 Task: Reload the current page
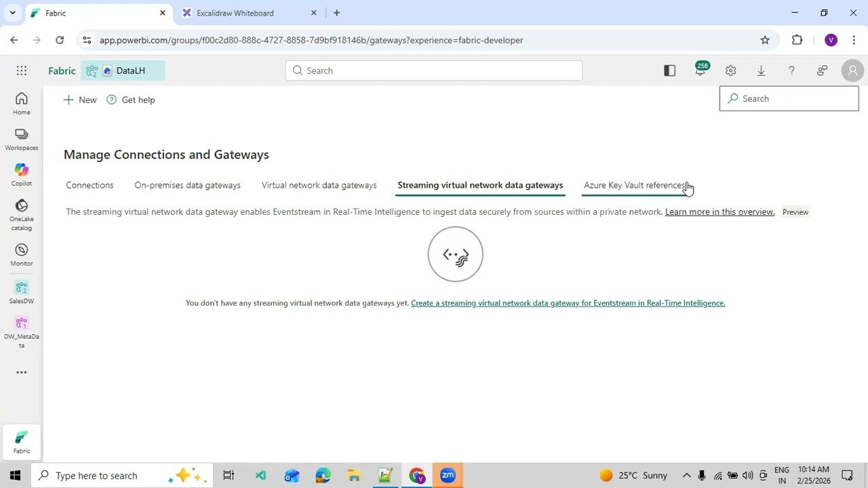pyautogui.click(x=60, y=40)
